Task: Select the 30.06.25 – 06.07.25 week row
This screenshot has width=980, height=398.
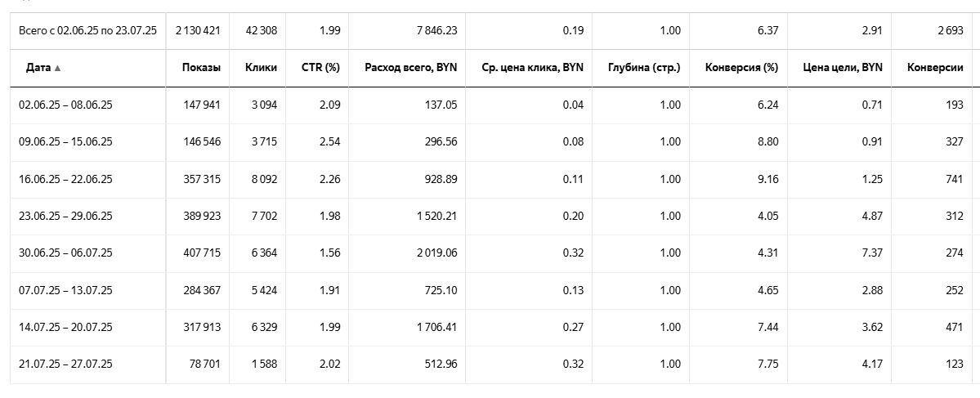Action: click(x=65, y=253)
